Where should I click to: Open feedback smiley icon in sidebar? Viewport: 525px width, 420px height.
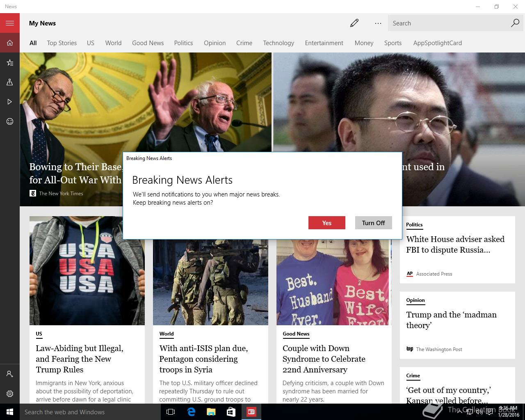(x=10, y=121)
